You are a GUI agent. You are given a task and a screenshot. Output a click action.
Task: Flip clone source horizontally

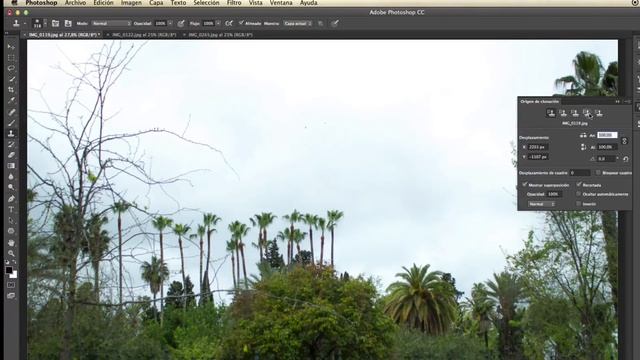(x=583, y=135)
